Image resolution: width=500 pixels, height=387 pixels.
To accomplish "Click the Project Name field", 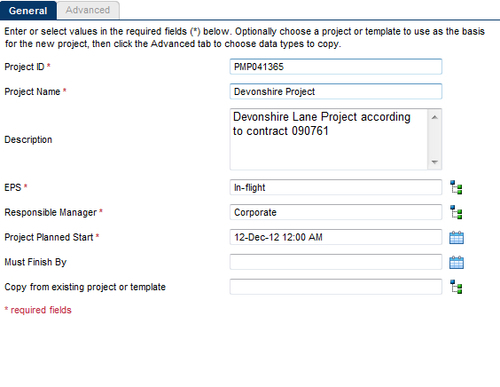I will pos(336,91).
